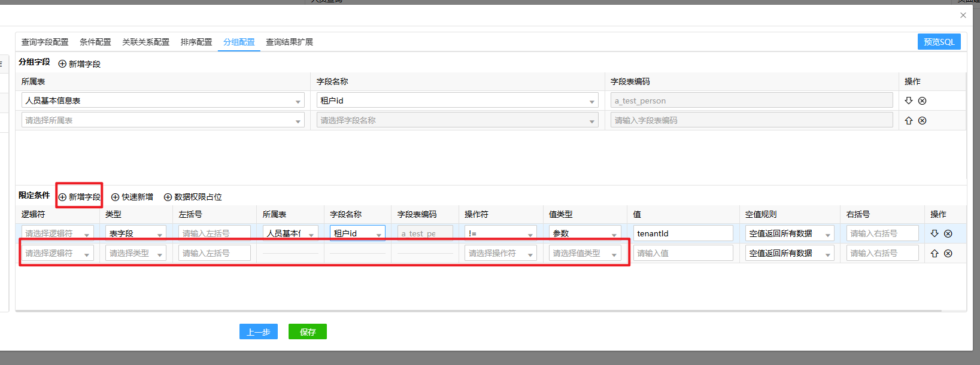Click the tenantId value input field
The height and width of the screenshot is (365, 980).
pyautogui.click(x=682, y=233)
